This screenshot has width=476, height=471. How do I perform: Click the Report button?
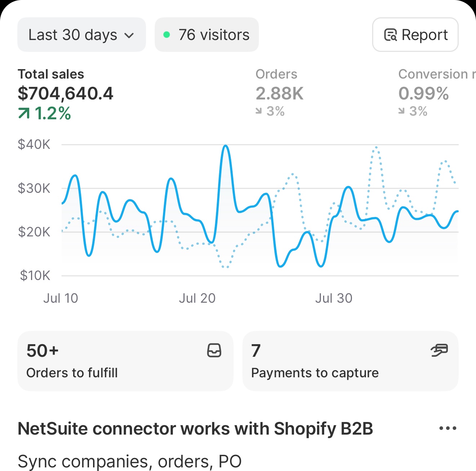tap(415, 35)
